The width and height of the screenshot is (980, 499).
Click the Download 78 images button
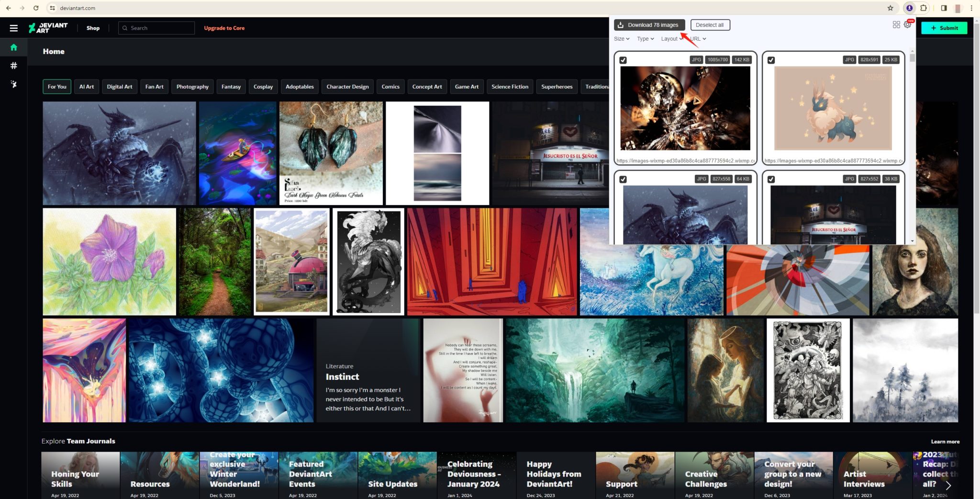(x=649, y=25)
